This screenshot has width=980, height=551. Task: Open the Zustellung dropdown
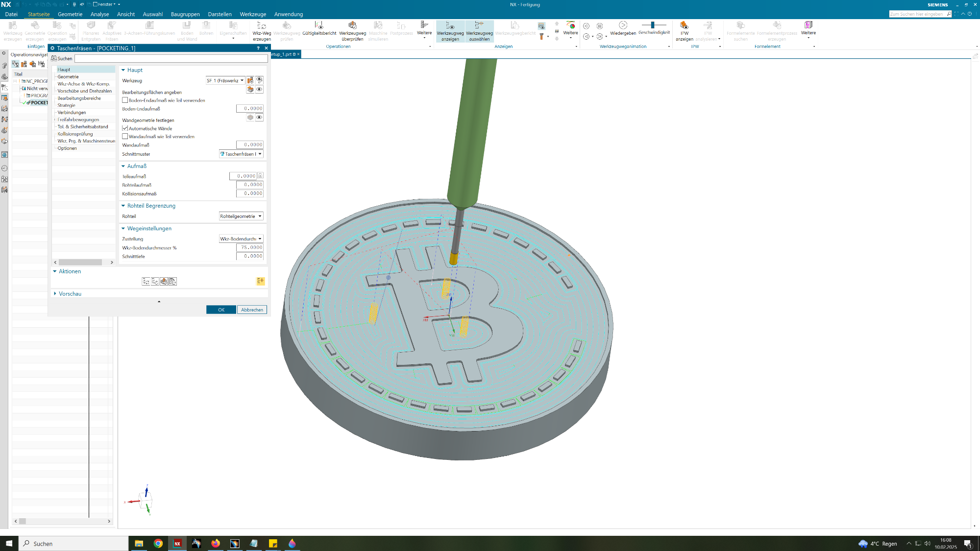pos(241,239)
